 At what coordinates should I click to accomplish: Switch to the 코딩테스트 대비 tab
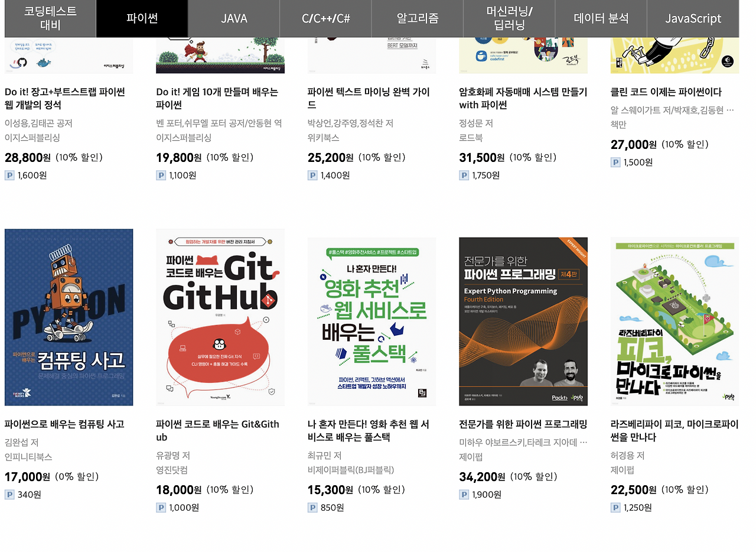50,18
